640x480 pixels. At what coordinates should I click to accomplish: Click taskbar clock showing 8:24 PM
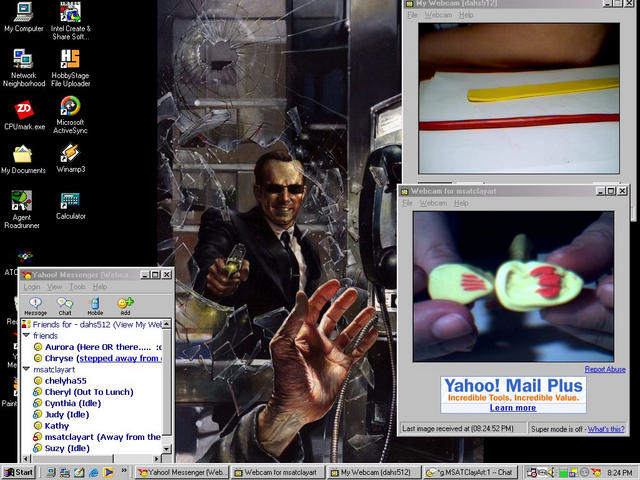620,473
